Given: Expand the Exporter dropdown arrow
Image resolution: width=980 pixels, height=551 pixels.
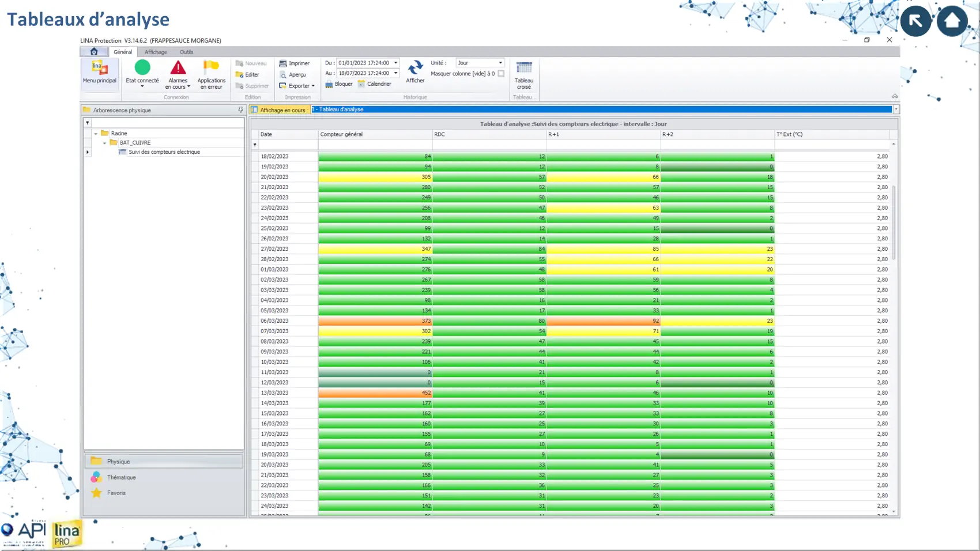Looking at the screenshot, I should tap(313, 86).
